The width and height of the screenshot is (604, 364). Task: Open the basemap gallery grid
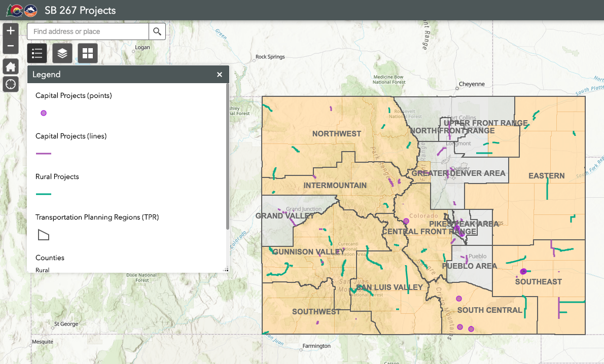point(88,53)
